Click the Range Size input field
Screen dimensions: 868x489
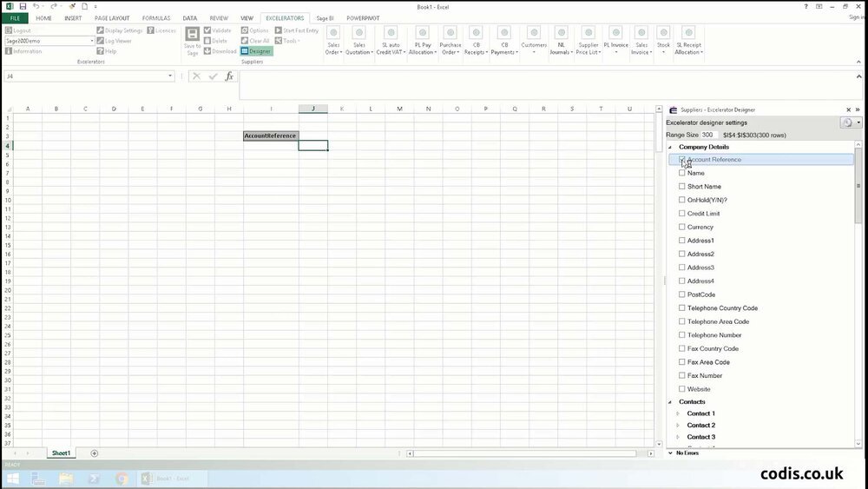coord(708,135)
